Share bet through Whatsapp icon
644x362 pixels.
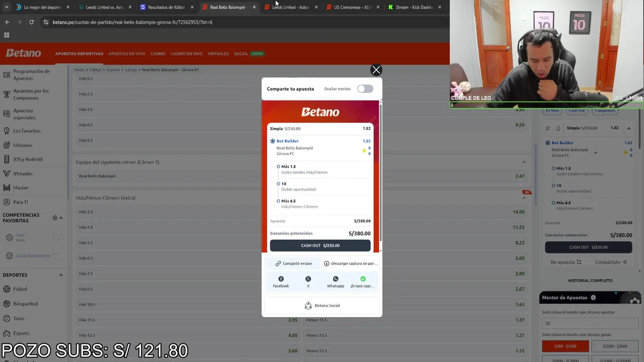tap(336, 279)
